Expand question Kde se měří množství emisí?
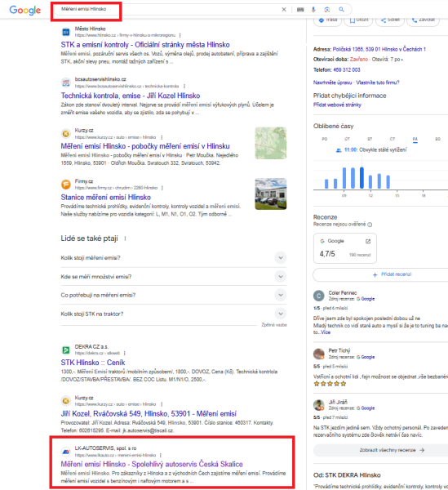This screenshot has width=448, height=490. pyautogui.click(x=174, y=277)
